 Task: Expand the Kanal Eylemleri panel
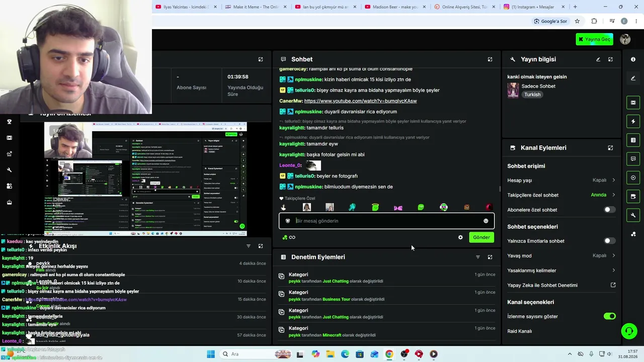point(610,148)
